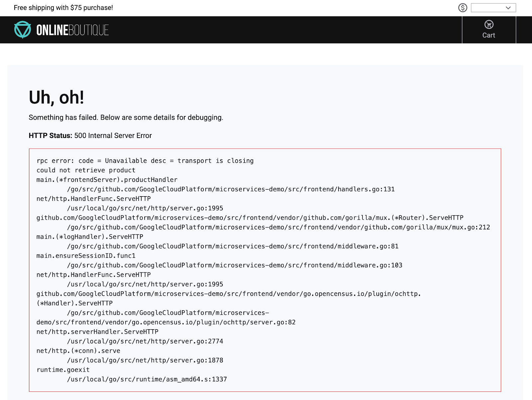Click the middleware.go:103 trace line
The image size is (532, 400).
[234, 265]
